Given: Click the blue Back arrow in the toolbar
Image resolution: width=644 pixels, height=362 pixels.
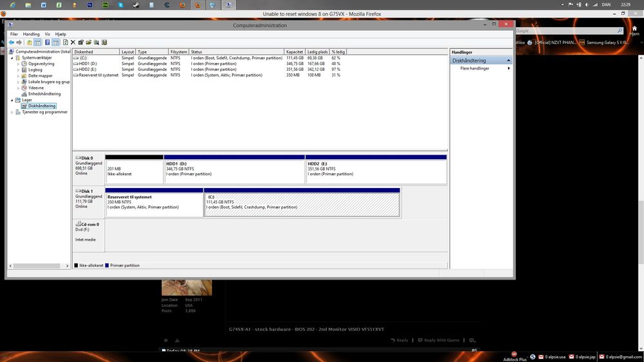Looking at the screenshot, I should point(12,43).
